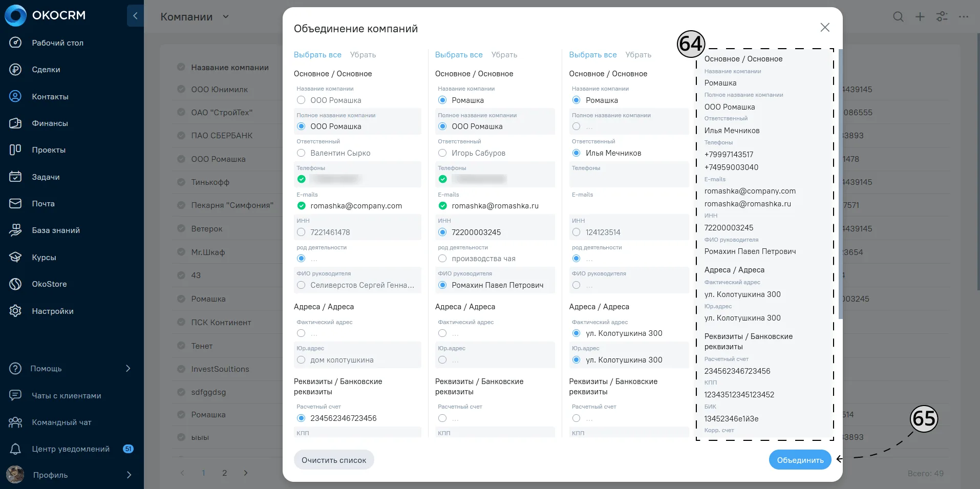Open the Контакты section icon
This screenshot has height=489, width=980.
[x=15, y=96]
